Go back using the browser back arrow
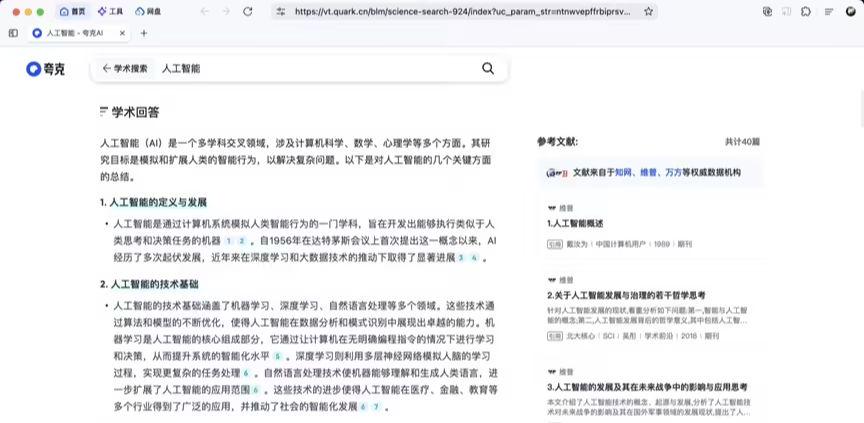 click(x=204, y=11)
